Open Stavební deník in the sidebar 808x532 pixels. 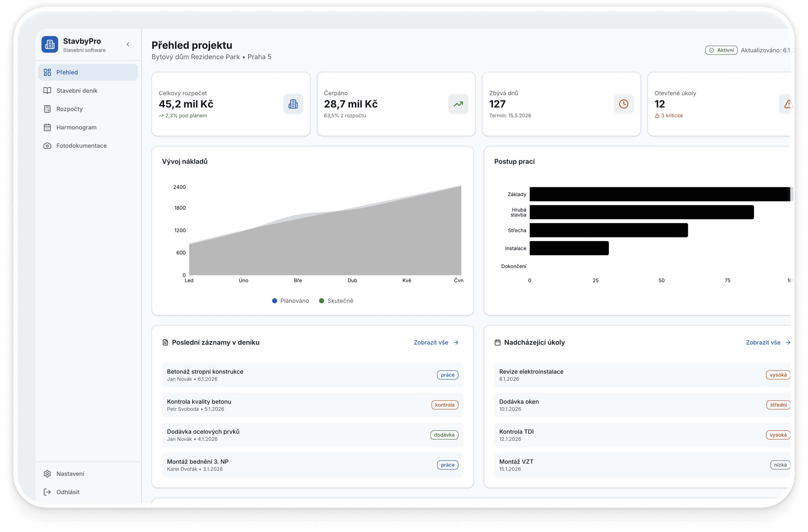pos(77,91)
